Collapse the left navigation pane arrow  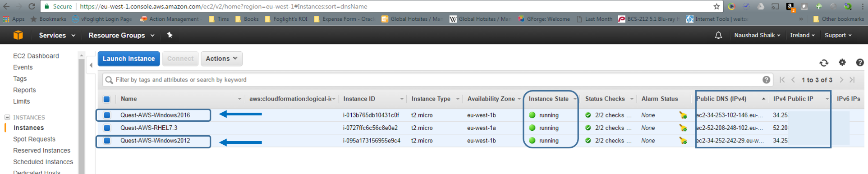point(91,65)
